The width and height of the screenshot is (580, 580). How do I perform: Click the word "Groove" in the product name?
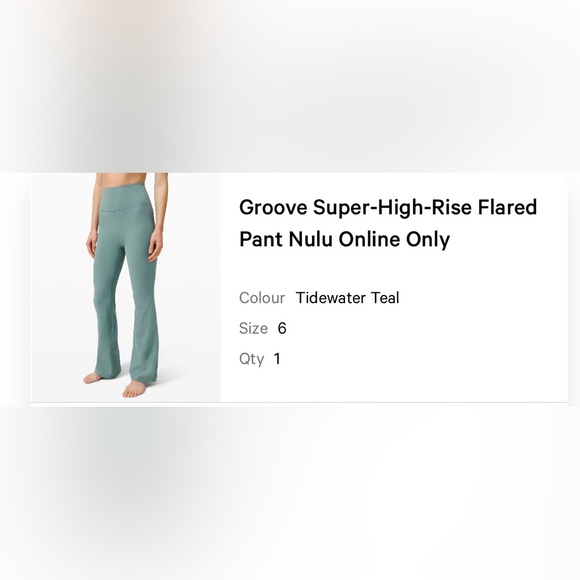273,207
